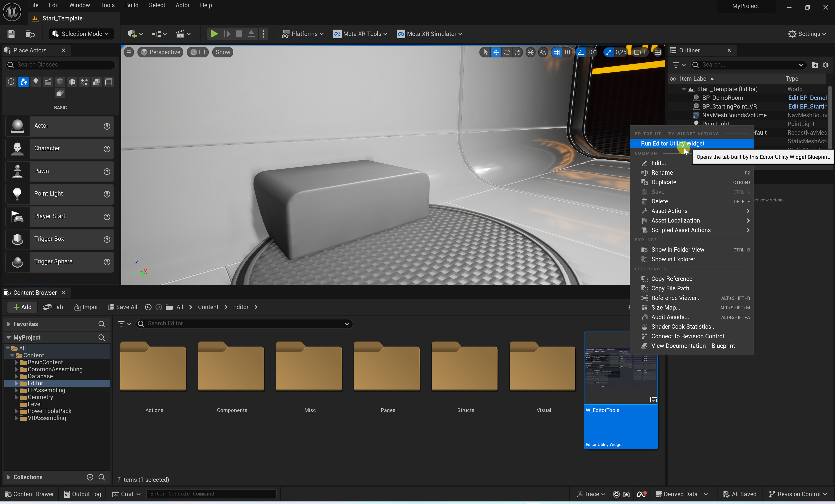Activate the rotate transform tool in viewport

tap(507, 52)
